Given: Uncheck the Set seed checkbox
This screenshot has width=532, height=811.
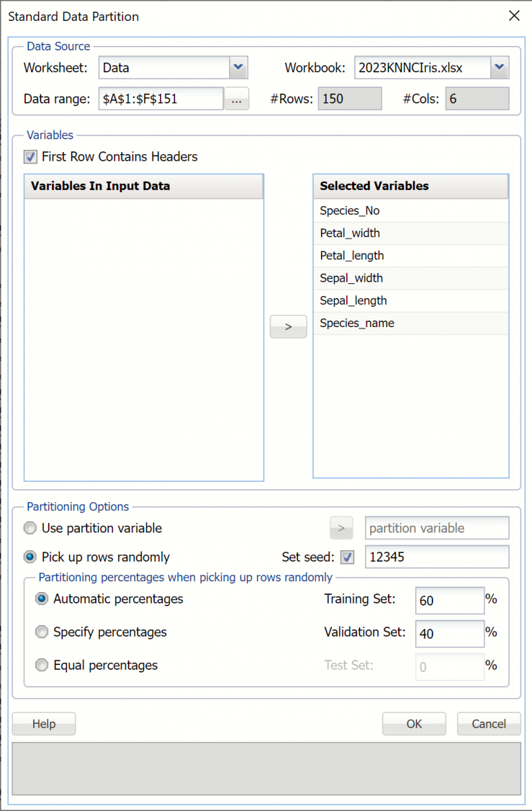Looking at the screenshot, I should (x=347, y=558).
